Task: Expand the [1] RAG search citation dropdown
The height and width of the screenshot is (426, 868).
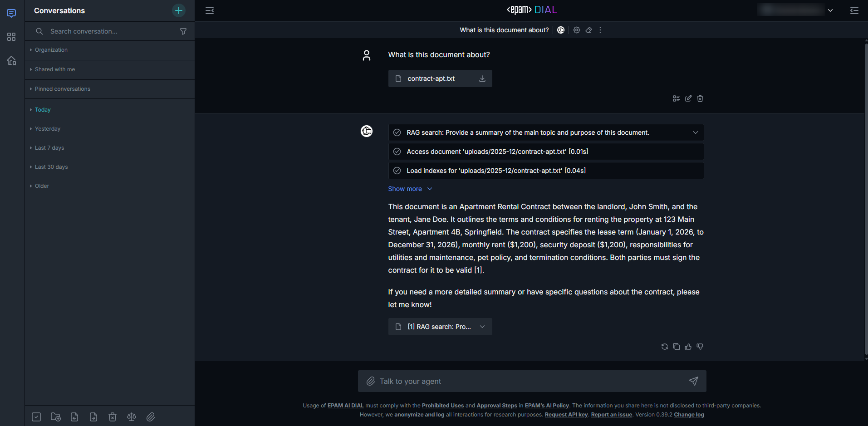Action: (482, 327)
